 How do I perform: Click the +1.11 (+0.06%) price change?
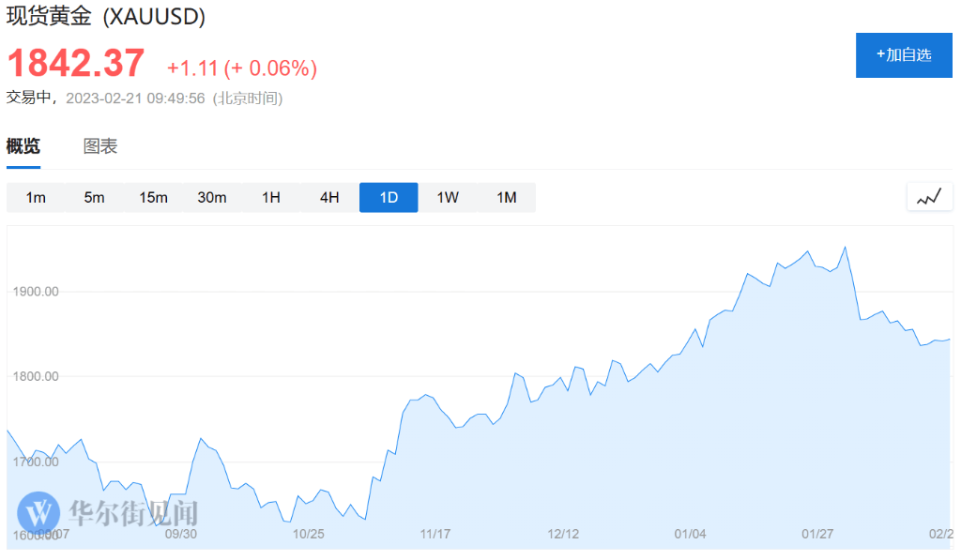pos(242,68)
